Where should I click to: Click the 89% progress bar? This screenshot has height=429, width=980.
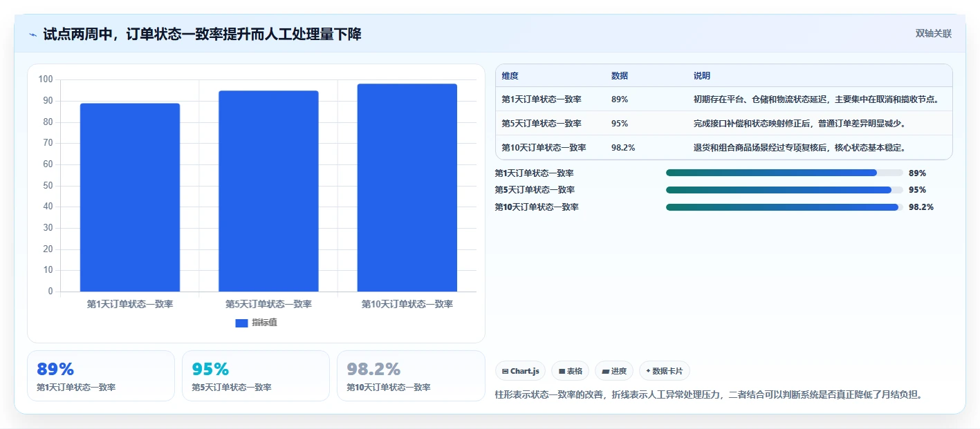[784, 173]
